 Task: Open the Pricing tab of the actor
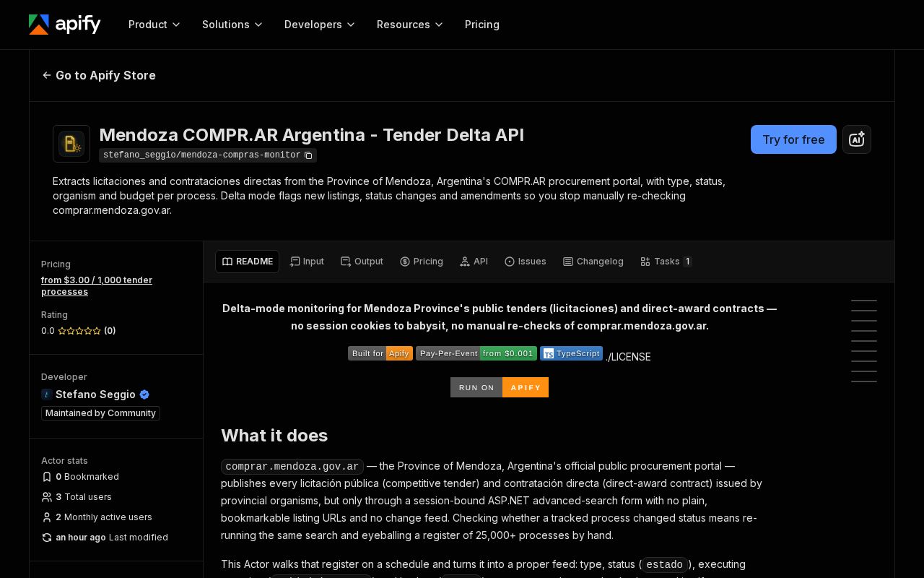pyautogui.click(x=422, y=262)
